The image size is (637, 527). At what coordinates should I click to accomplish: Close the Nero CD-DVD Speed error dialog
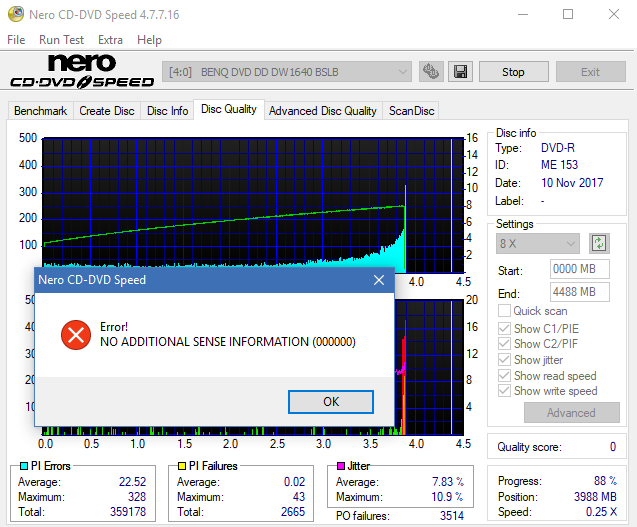pyautogui.click(x=379, y=280)
